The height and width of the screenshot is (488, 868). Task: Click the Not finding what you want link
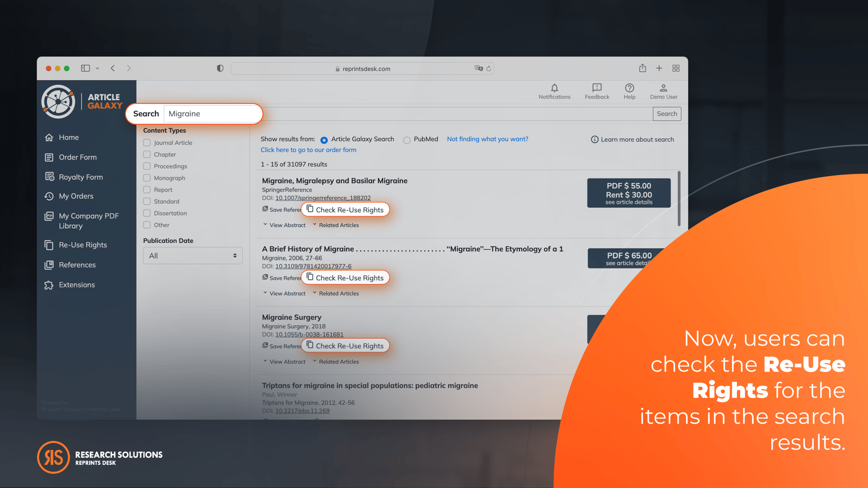487,138
